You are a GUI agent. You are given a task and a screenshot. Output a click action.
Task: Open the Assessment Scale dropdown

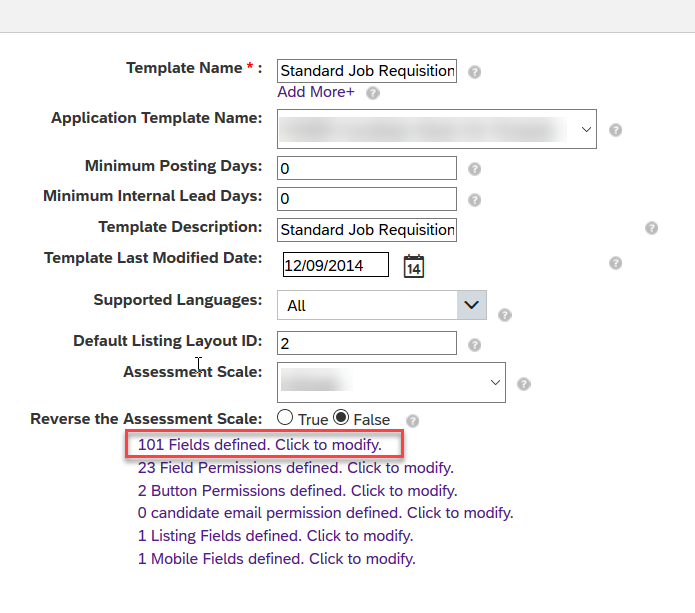tap(391, 383)
